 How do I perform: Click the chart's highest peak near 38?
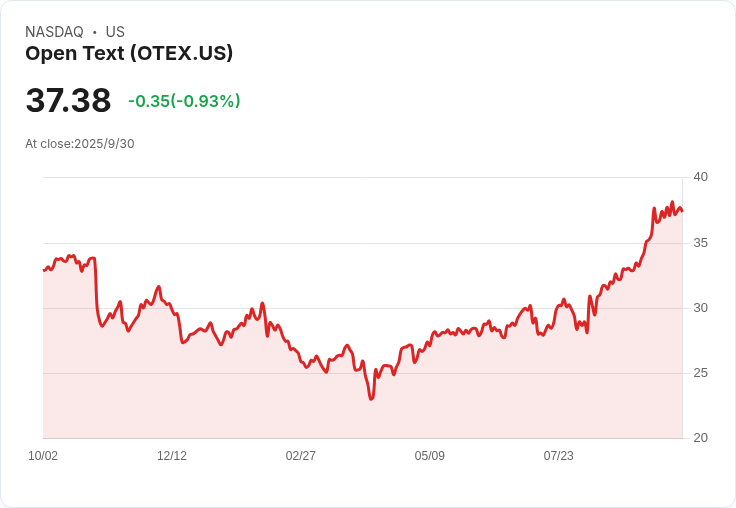point(672,202)
